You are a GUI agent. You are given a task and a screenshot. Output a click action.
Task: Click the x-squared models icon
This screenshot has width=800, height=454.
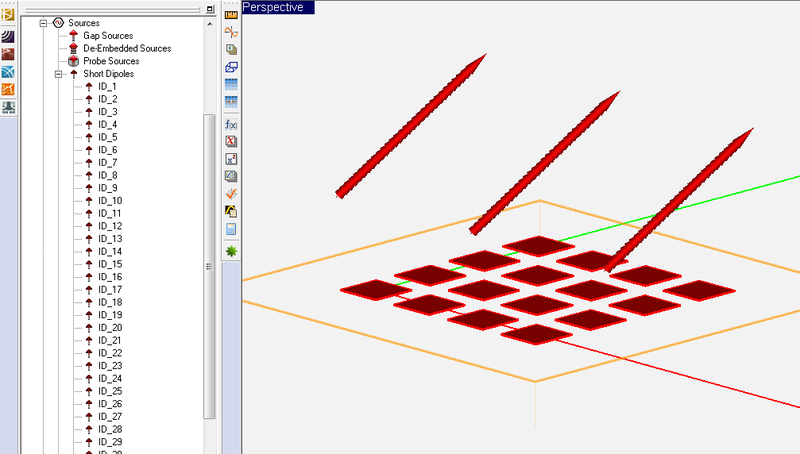coord(231,159)
